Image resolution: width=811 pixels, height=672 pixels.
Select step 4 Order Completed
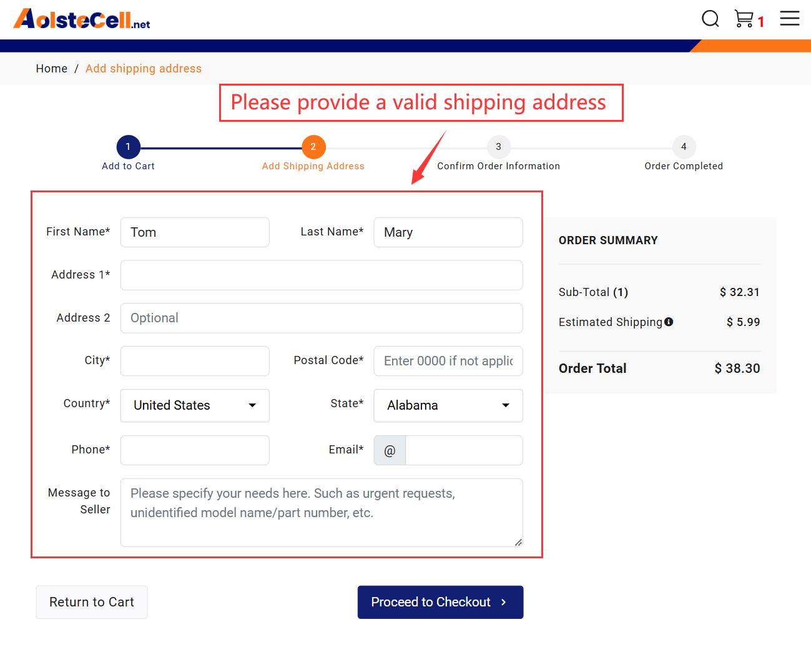pyautogui.click(x=684, y=147)
